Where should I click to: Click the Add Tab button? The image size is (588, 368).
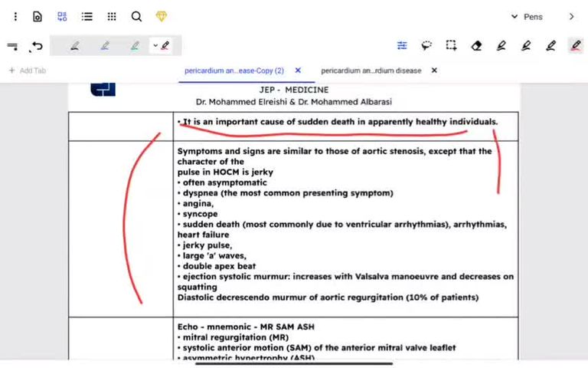pos(28,71)
